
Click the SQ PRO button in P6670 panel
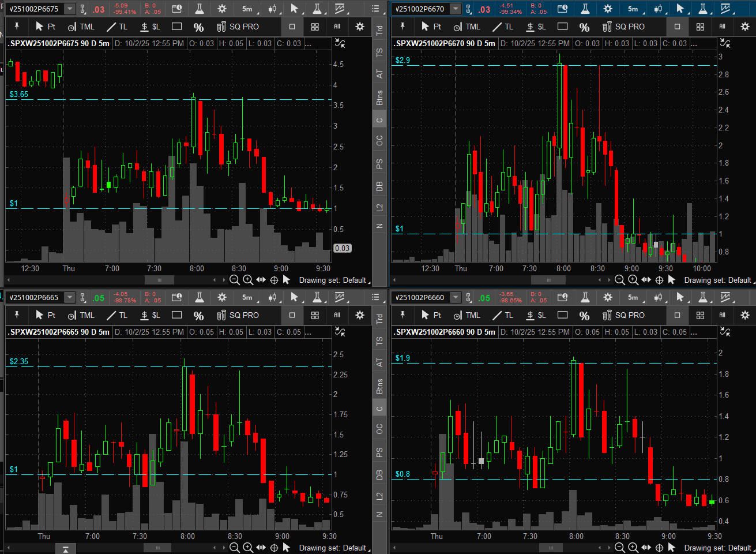click(623, 27)
